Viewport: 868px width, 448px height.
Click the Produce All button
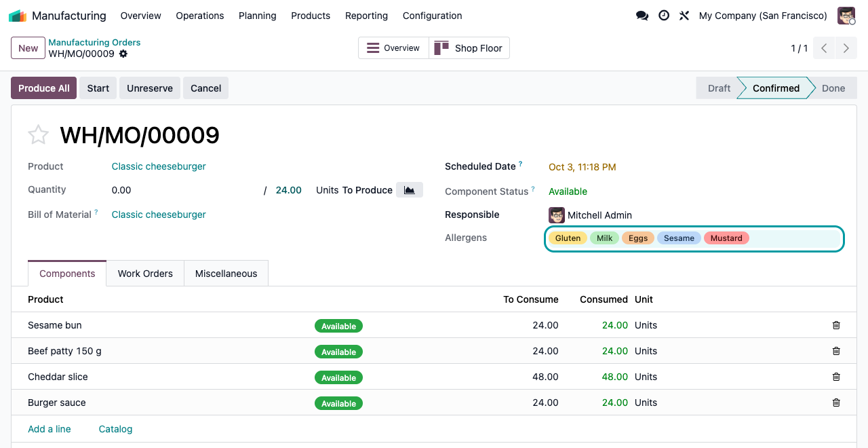coord(44,88)
